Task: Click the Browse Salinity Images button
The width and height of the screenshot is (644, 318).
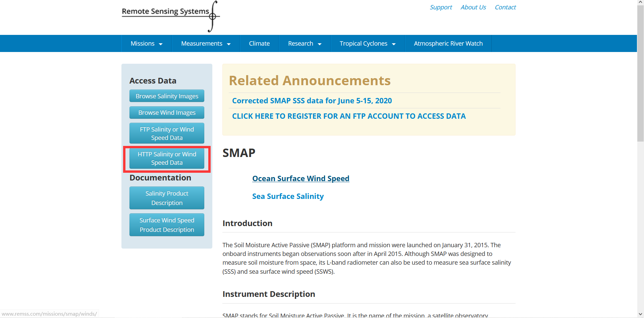Action: point(166,96)
